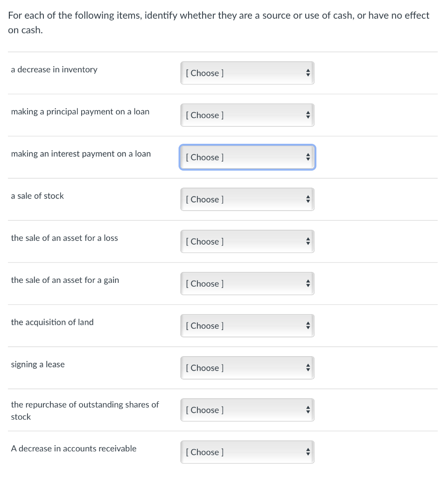Click the 'a sale of stock' label
The image size is (448, 478).
37,196
